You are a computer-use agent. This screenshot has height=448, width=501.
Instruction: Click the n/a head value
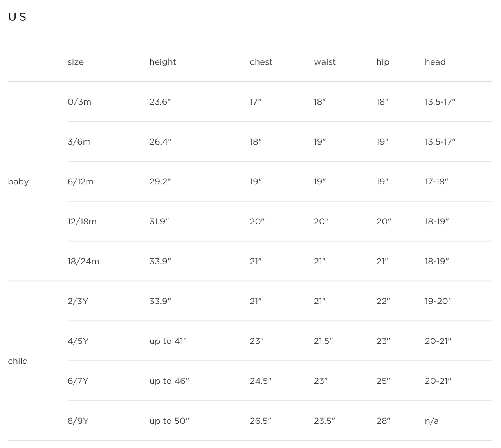(432, 421)
